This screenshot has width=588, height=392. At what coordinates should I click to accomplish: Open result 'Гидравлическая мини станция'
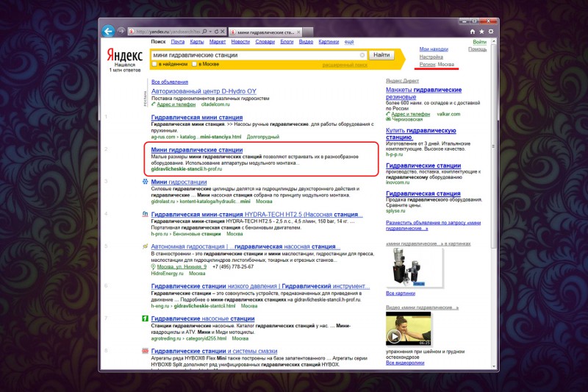click(197, 118)
